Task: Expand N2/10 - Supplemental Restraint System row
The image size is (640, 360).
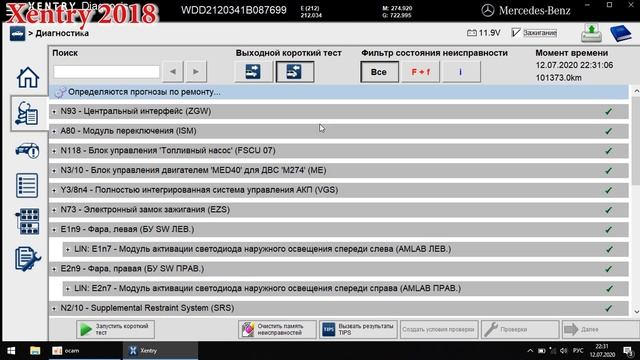Action: tap(54, 309)
